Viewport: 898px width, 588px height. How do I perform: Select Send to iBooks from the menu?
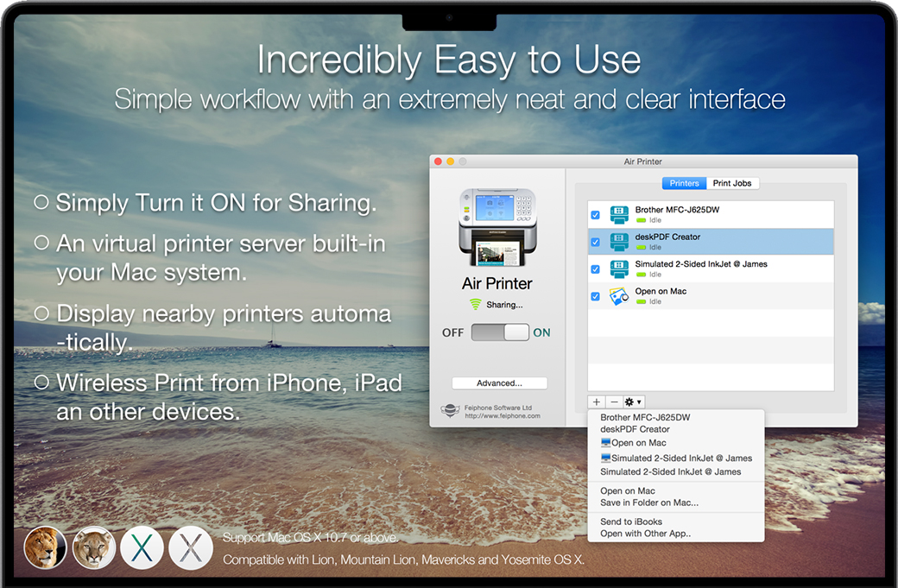(631, 522)
